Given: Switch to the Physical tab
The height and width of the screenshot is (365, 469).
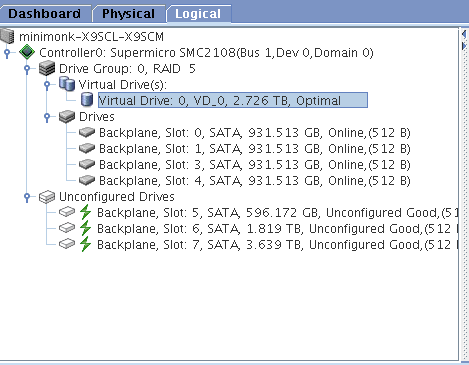Looking at the screenshot, I should pos(128,14).
